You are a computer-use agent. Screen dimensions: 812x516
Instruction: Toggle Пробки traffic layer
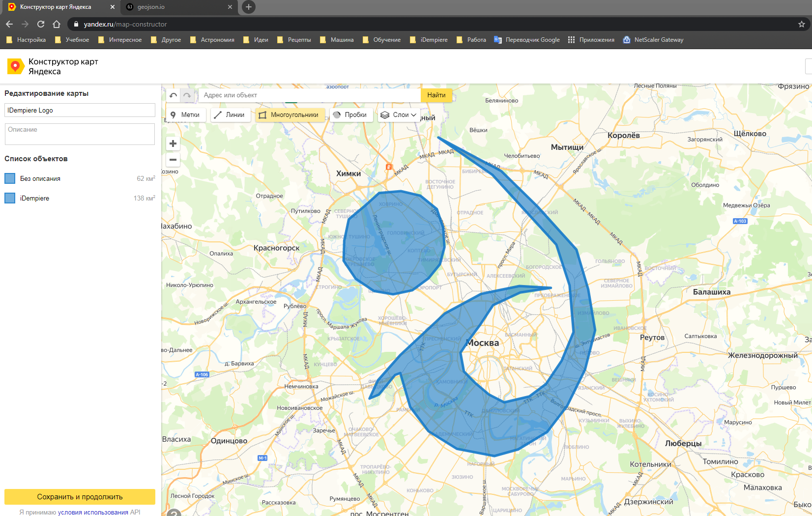pos(350,115)
